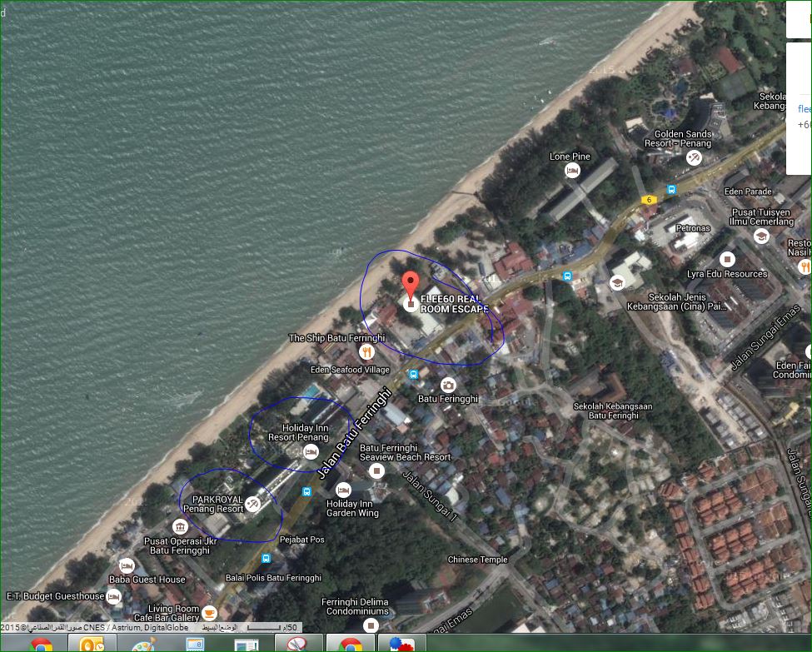
Task: Open the Lone Pine hotel marker
Action: pyautogui.click(x=572, y=171)
